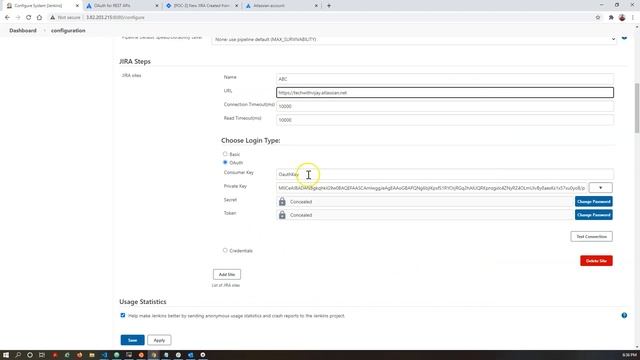
Task: Go back with the browser back arrow
Action: (x=7, y=18)
